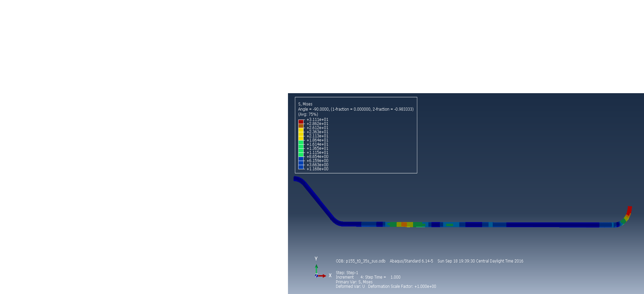Click the 'Y' axis label of the triad

pyautogui.click(x=316, y=259)
